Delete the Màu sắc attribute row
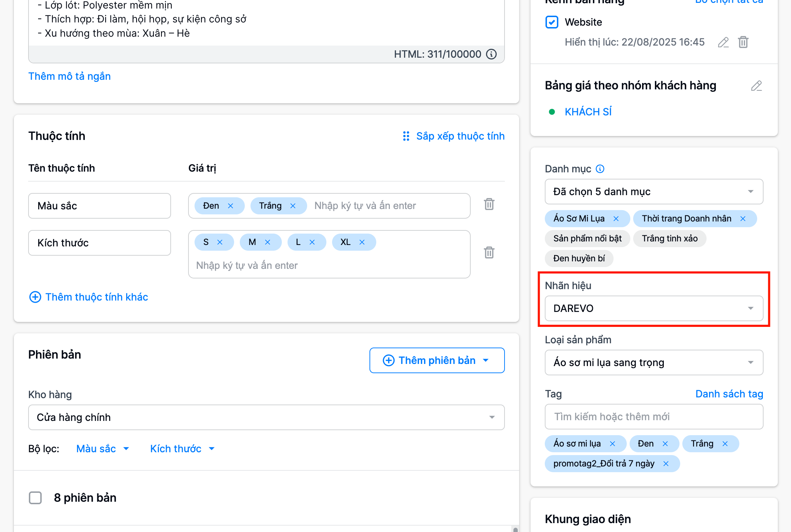 [x=489, y=204]
